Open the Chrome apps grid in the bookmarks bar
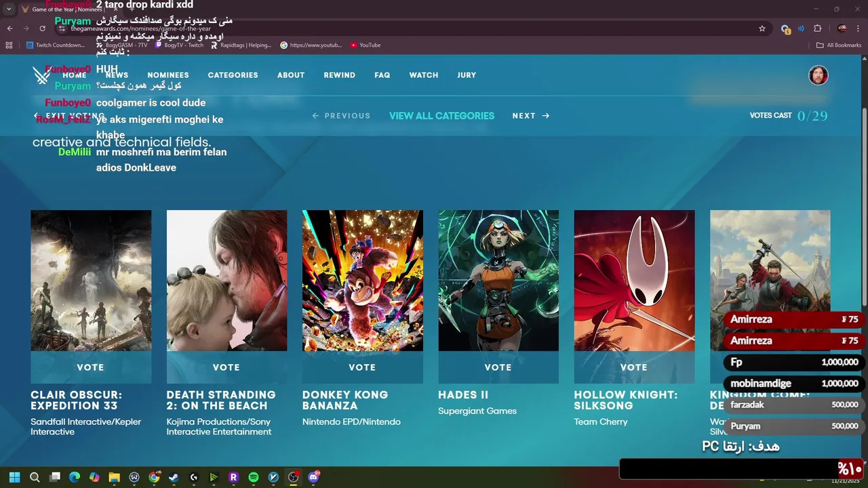The width and height of the screenshot is (868, 488). point(9,45)
